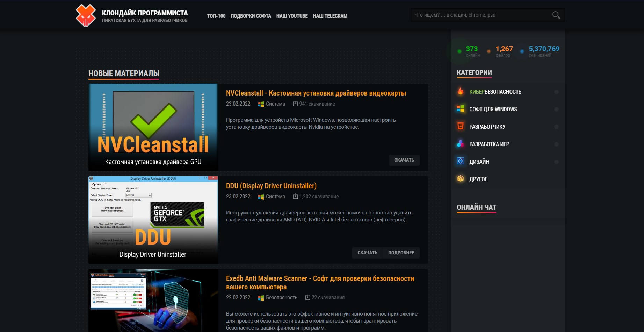Click the 1,267 файлов counter

(x=504, y=51)
